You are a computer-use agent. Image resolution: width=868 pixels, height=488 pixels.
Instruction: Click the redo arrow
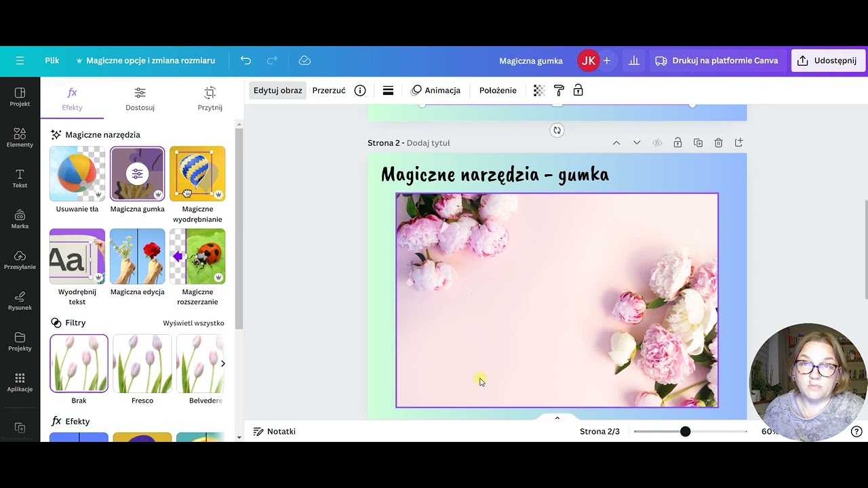[x=272, y=60]
